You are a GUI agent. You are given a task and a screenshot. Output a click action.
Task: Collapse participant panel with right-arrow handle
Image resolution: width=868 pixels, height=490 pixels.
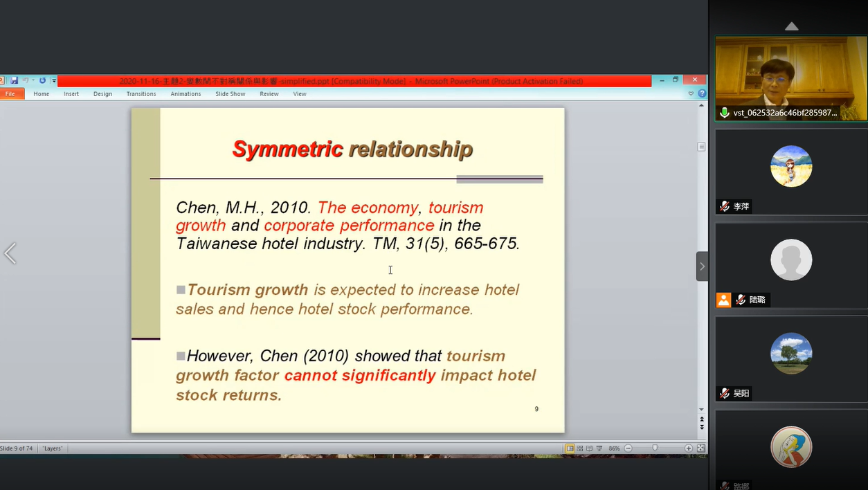pyautogui.click(x=702, y=266)
